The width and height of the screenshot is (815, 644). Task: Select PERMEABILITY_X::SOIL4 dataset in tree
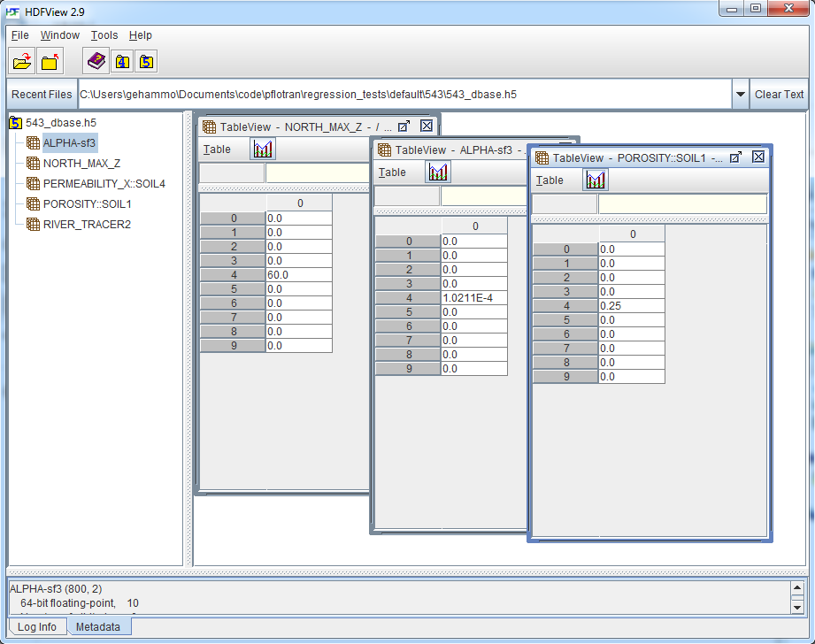[x=104, y=184]
